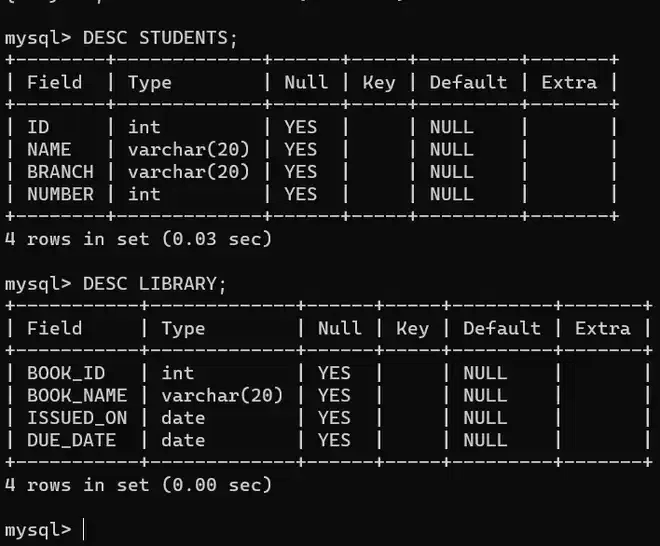This screenshot has width=660, height=546.
Task: Select the Key header in LIBRARY table
Action: (x=412, y=329)
